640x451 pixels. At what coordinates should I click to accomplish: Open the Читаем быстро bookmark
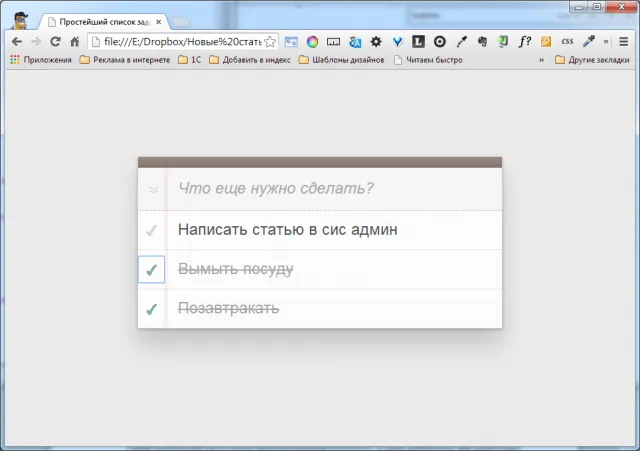(x=428, y=60)
